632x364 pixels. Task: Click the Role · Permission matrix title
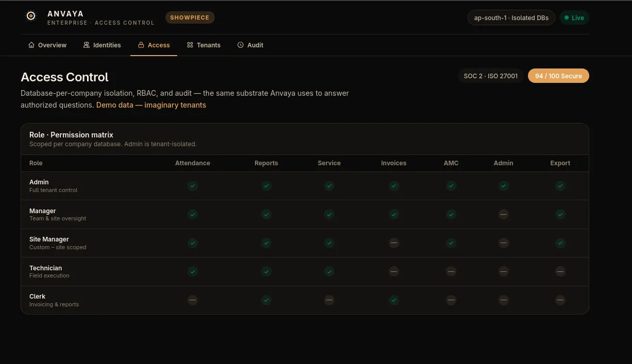pyautogui.click(x=71, y=135)
